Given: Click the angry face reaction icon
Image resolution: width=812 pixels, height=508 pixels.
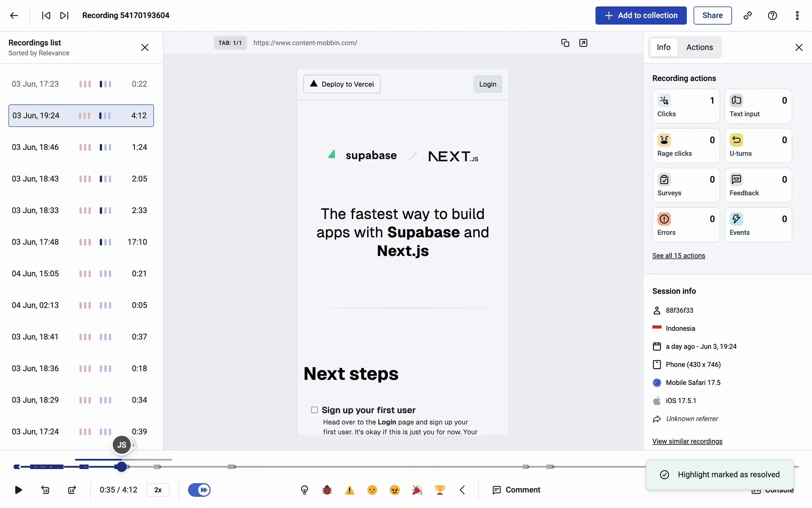Looking at the screenshot, I should coord(394,490).
